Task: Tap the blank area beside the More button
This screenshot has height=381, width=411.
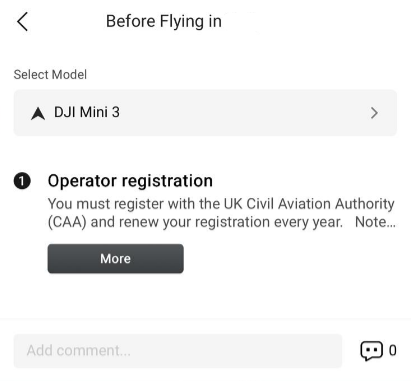Action: pos(290,259)
